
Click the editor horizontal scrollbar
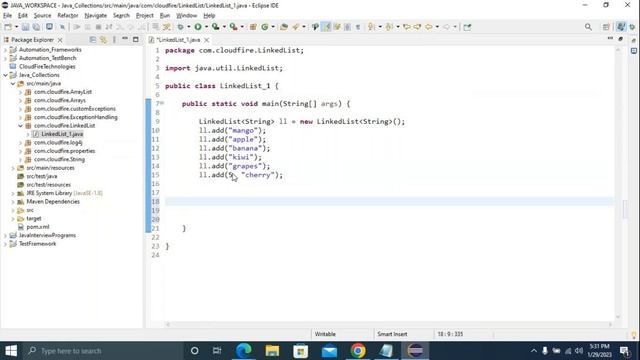389,324
